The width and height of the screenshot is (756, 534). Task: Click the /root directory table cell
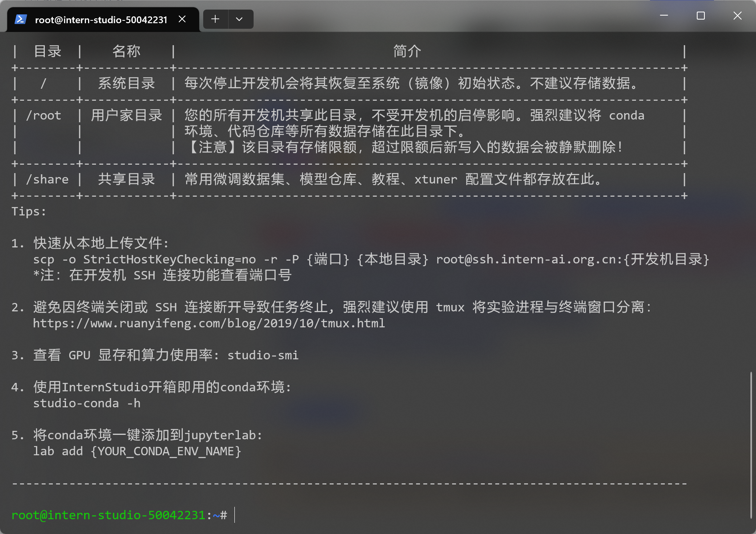click(x=44, y=116)
